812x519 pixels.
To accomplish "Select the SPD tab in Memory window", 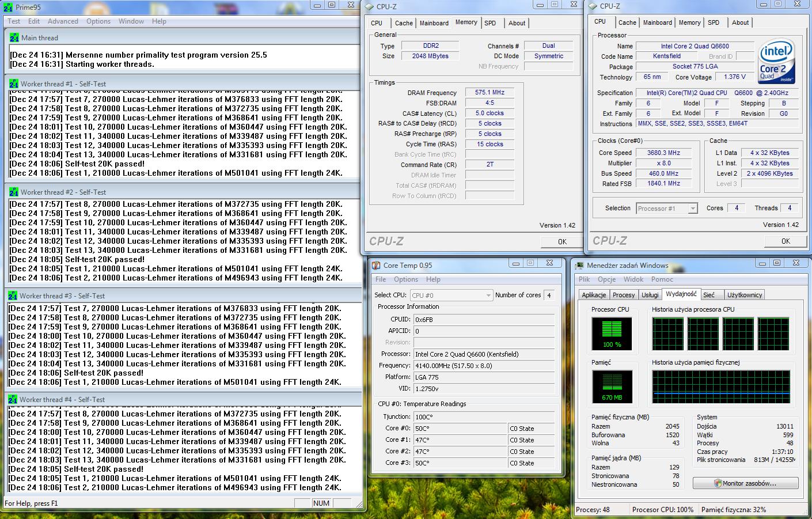I will click(x=490, y=23).
